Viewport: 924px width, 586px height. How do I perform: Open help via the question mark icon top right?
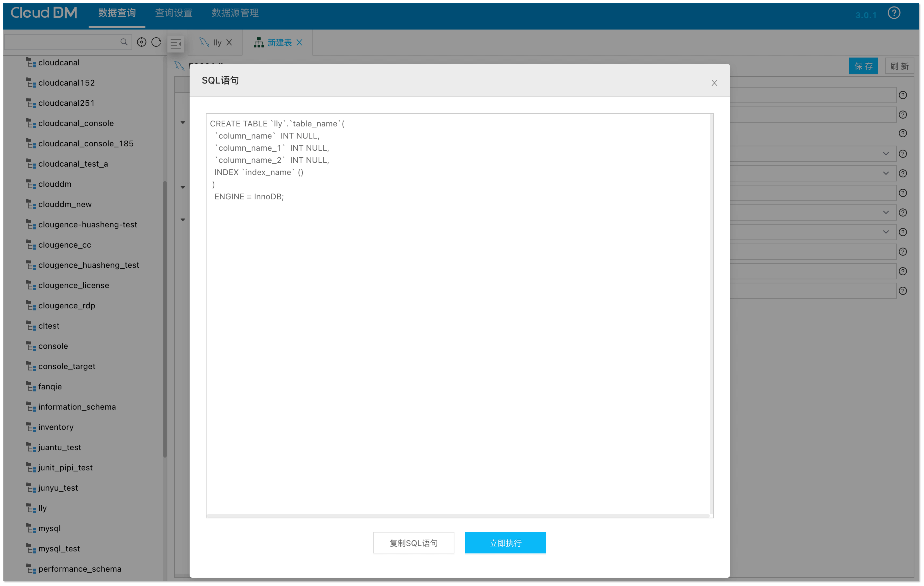(894, 13)
